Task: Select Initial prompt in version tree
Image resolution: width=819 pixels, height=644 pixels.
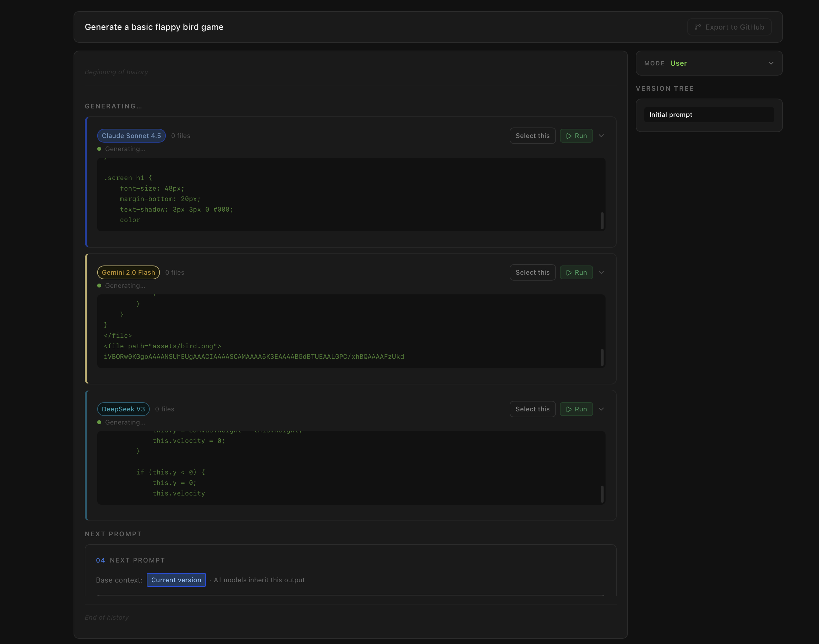Action: (x=709, y=115)
